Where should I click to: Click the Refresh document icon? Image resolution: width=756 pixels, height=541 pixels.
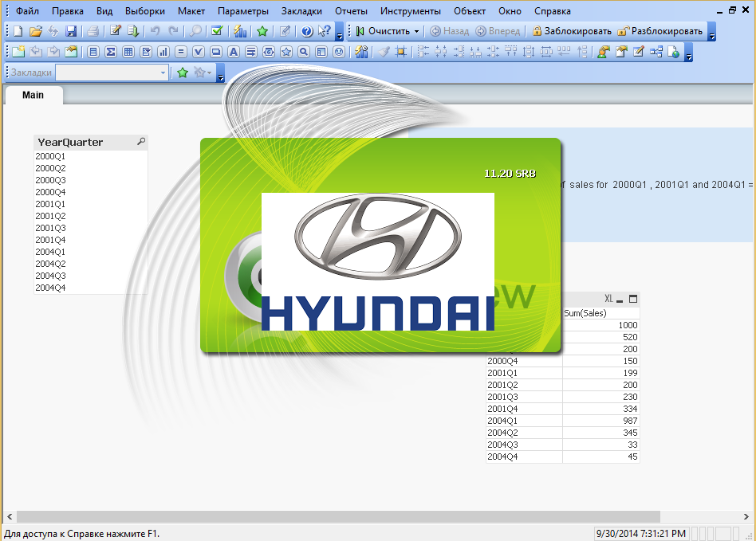pyautogui.click(x=53, y=31)
